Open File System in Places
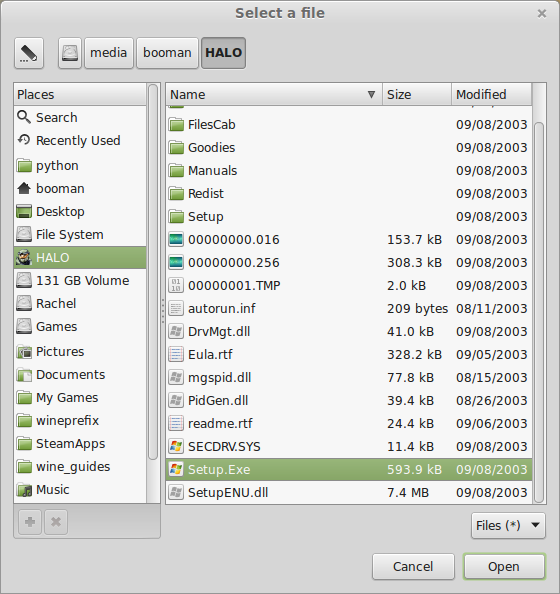Viewport: 560px width, 594px height. pos(80,234)
